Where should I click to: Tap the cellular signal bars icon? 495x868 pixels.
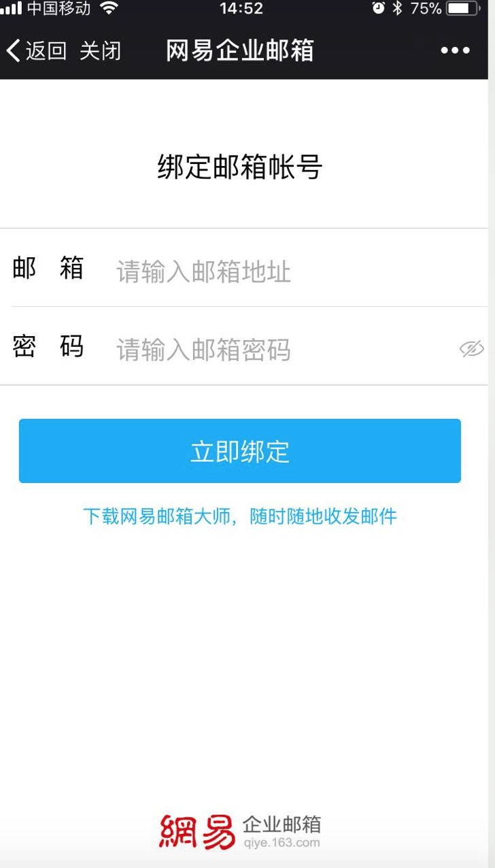(x=11, y=9)
